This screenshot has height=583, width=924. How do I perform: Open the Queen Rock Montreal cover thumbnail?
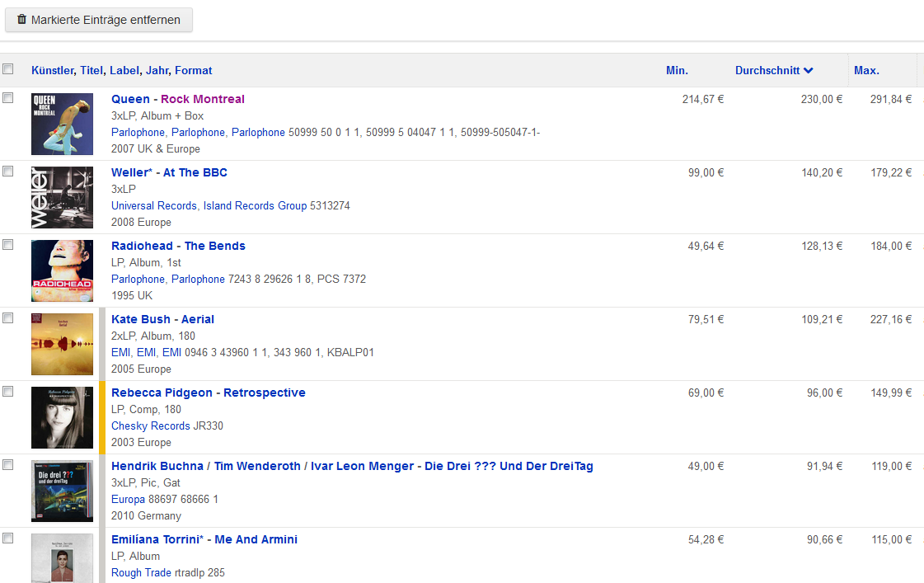[62, 124]
